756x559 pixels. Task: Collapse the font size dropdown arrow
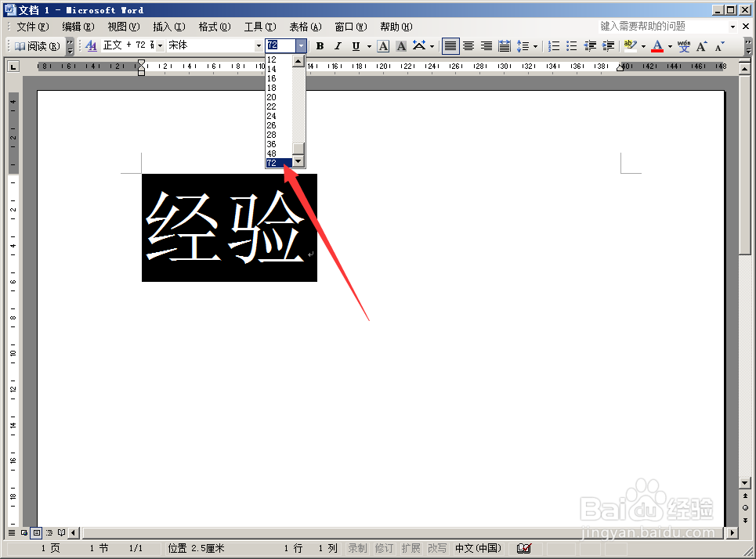301,45
